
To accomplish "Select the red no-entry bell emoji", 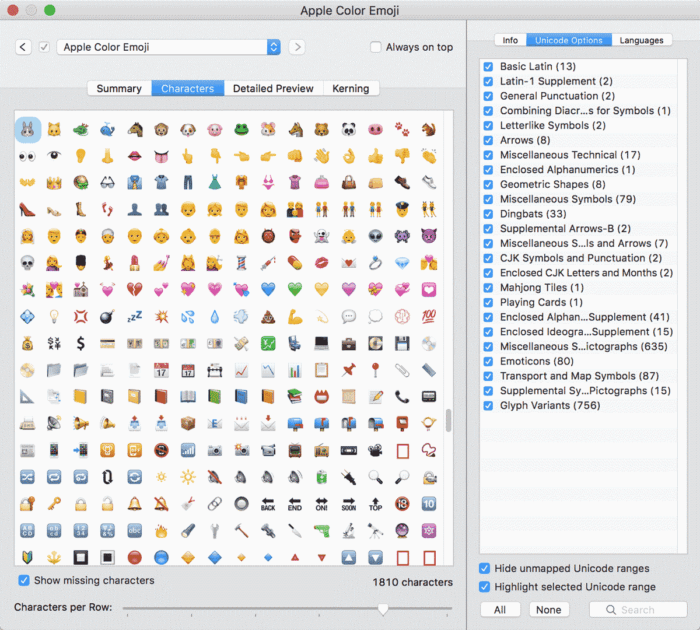I will click(x=161, y=504).
